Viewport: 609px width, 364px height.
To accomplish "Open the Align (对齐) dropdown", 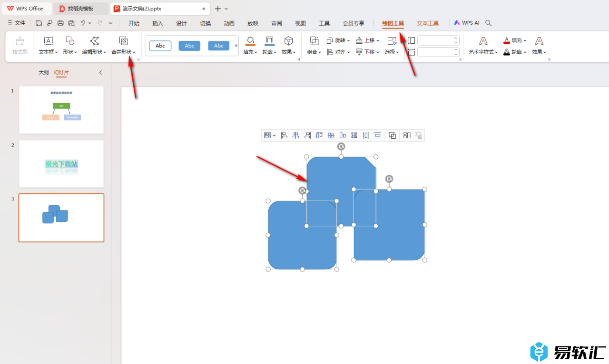I will pyautogui.click(x=338, y=52).
